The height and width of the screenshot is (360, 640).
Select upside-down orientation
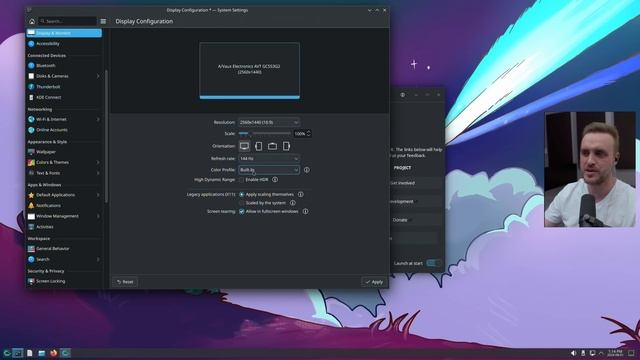pos(272,146)
